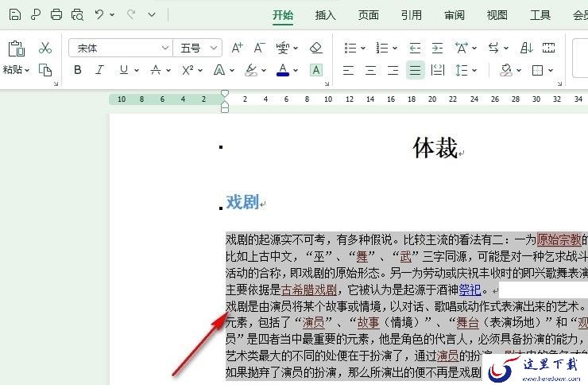Click the Copy icon below scissors
Viewport: 588px width, 385px height.
pyautogui.click(x=45, y=70)
